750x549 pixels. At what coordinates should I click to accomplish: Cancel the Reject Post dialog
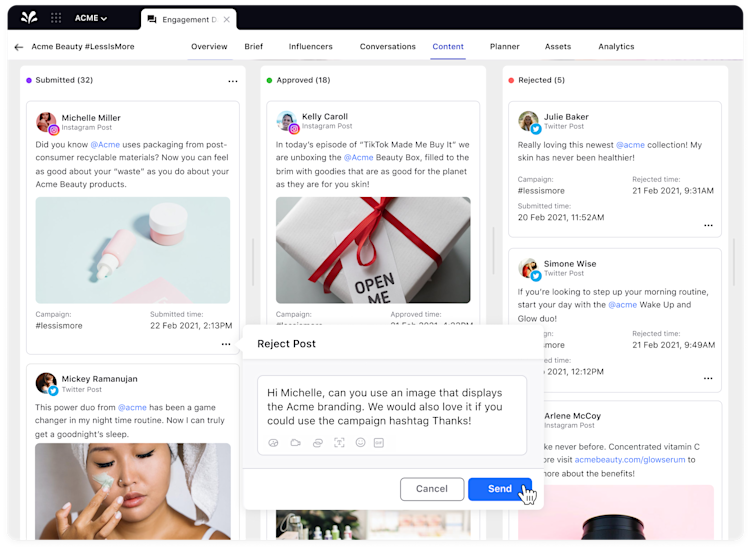[x=432, y=489]
